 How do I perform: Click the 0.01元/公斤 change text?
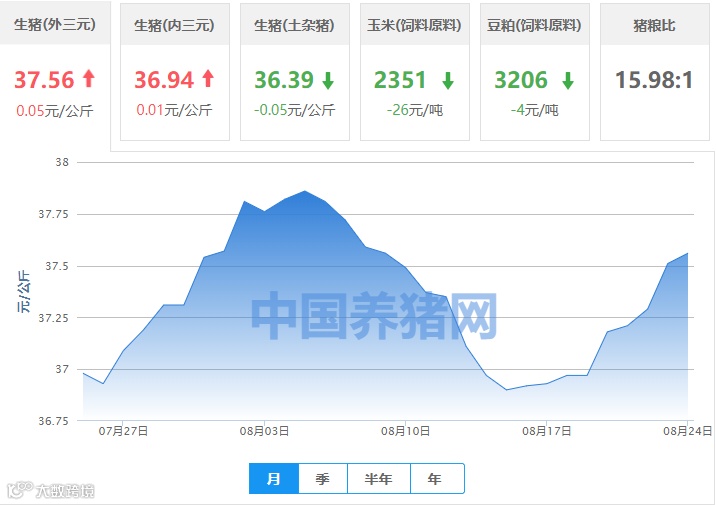click(174, 110)
